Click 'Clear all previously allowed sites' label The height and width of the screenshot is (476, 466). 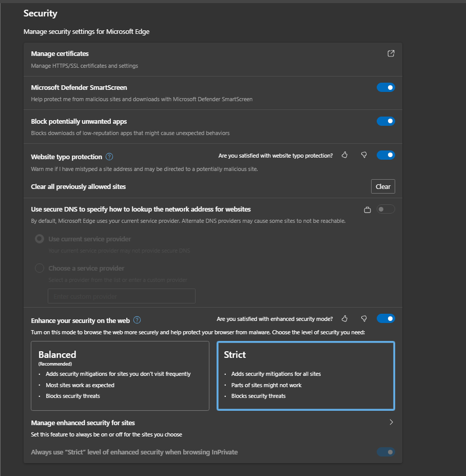point(79,187)
